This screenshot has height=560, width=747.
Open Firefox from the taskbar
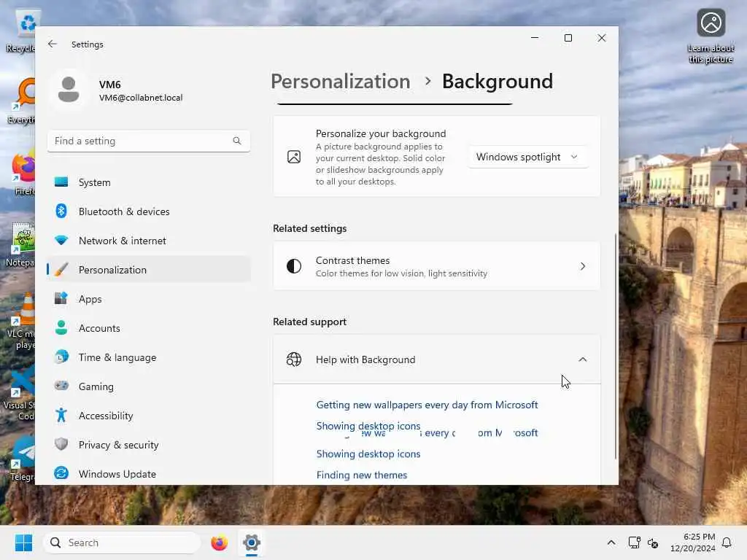click(219, 542)
